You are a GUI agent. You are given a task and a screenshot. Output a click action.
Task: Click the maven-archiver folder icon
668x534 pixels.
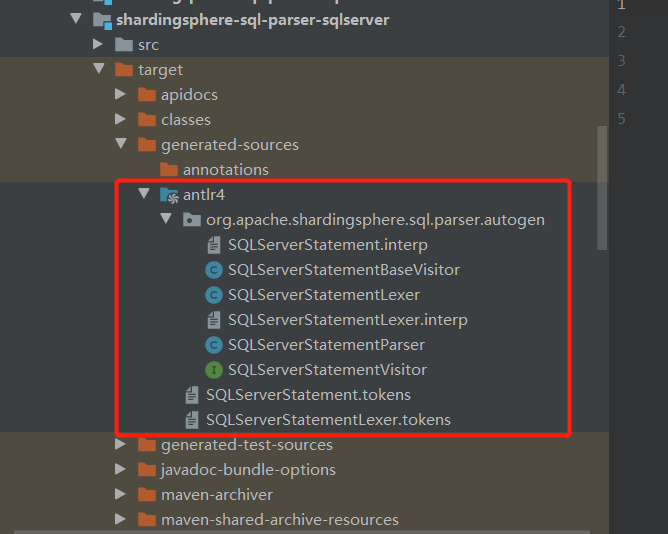[147, 495]
